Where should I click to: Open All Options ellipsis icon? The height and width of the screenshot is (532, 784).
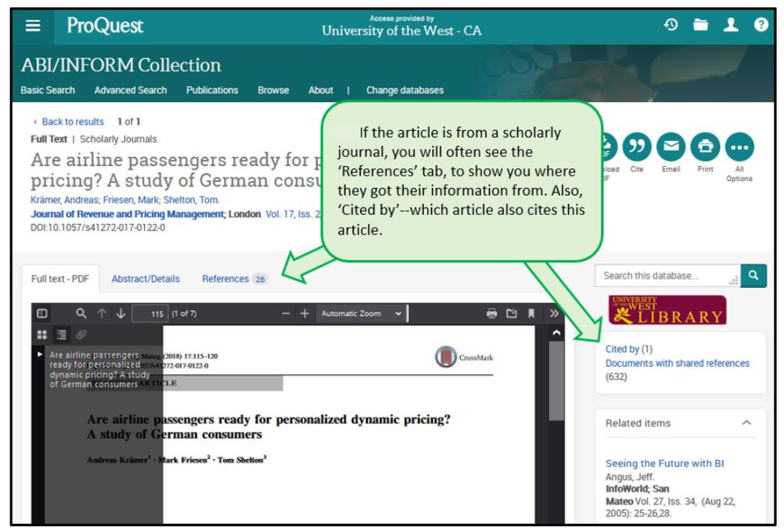739,147
